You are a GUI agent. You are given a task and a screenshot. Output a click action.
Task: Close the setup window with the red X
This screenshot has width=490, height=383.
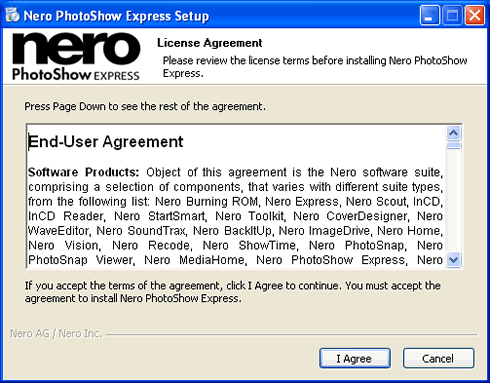click(x=475, y=15)
